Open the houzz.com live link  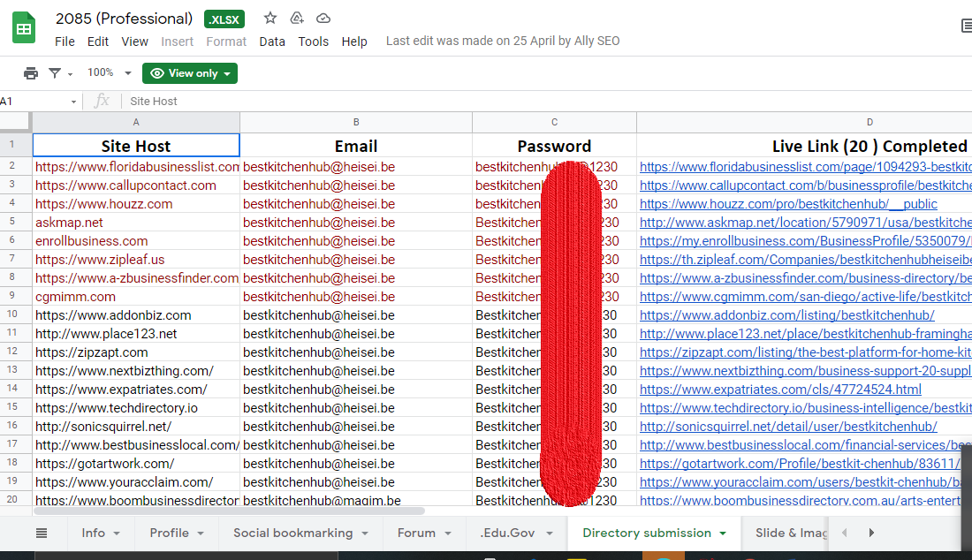tap(788, 204)
